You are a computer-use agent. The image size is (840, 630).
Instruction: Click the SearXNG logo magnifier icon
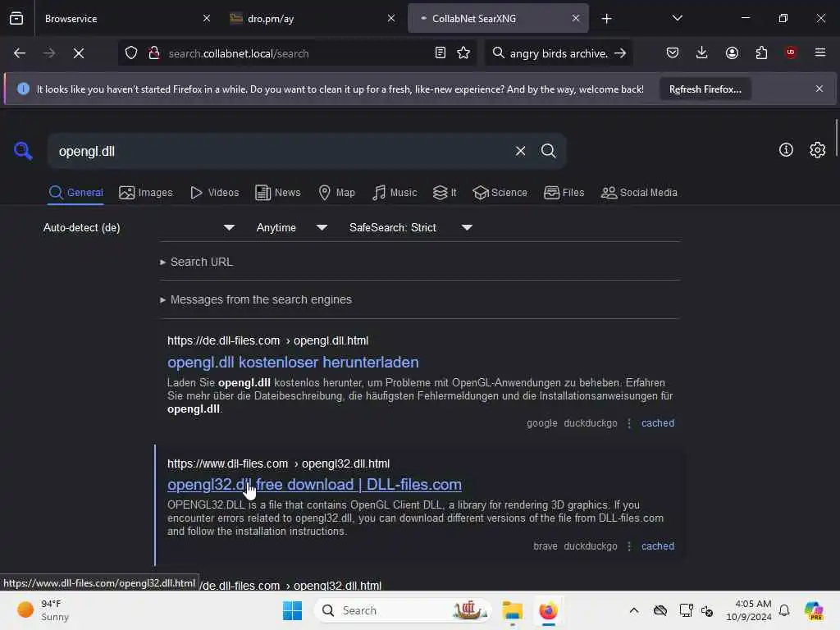pyautogui.click(x=23, y=151)
